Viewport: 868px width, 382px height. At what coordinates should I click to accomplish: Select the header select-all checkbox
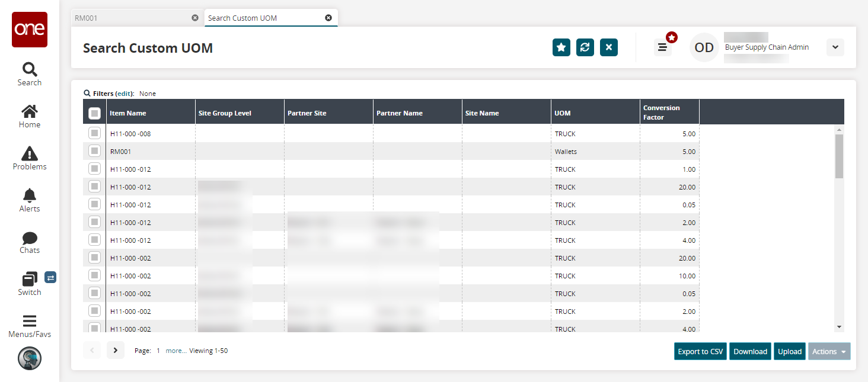pyautogui.click(x=94, y=113)
